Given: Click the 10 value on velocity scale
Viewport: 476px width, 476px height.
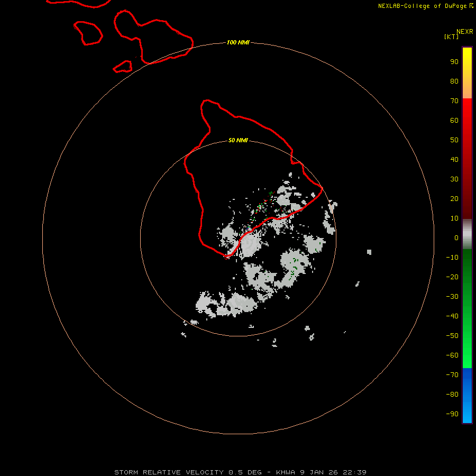Looking at the screenshot, I should [454, 218].
